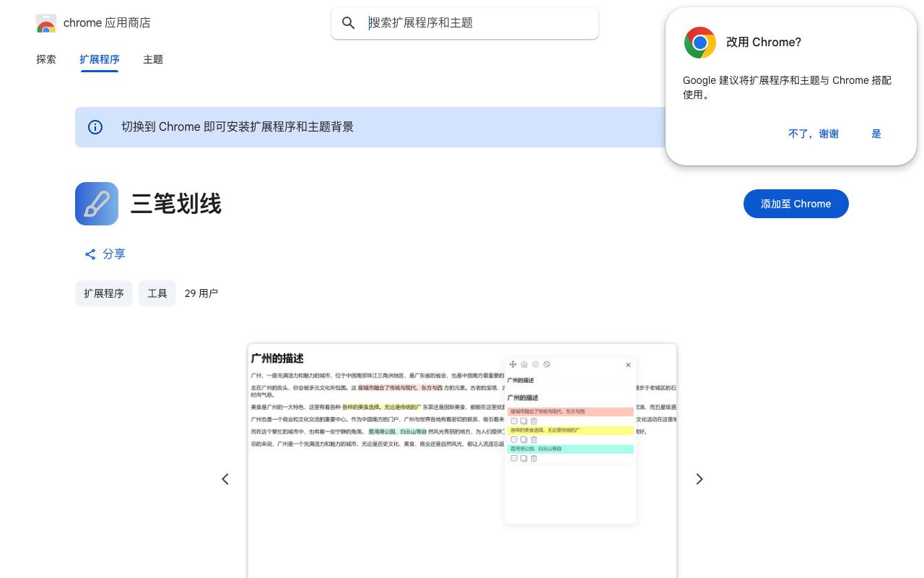
Task: Click 不了，谢谢 in the Chrome popup
Action: tap(814, 134)
